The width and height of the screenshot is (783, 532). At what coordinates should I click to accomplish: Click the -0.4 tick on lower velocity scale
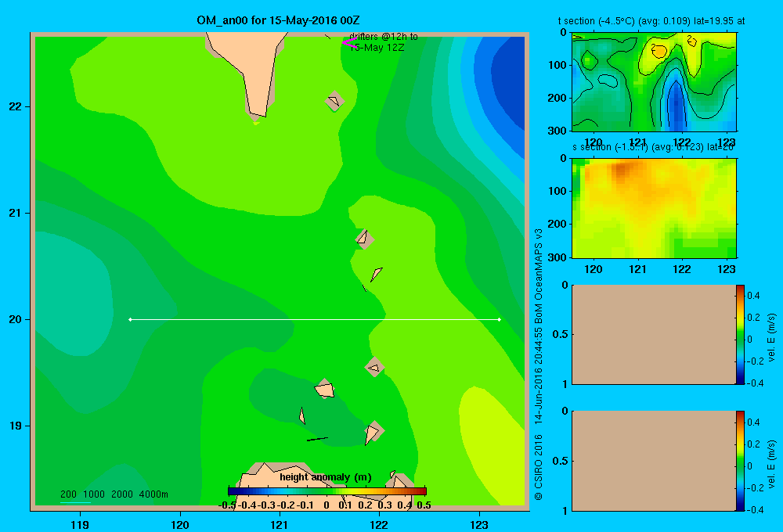coord(755,510)
